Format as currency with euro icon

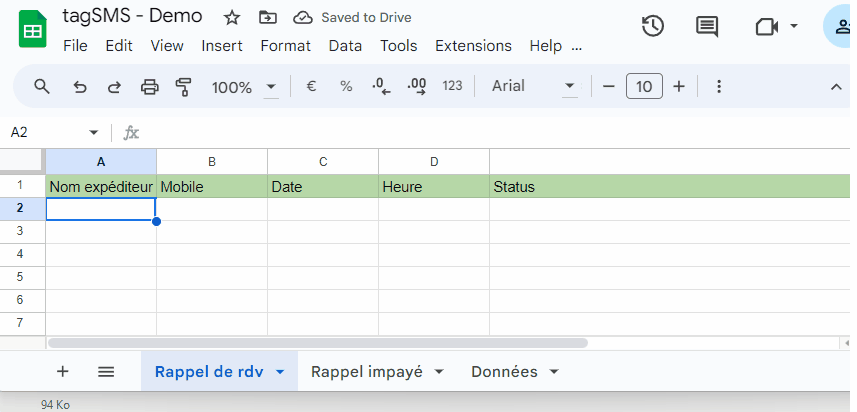[311, 87]
